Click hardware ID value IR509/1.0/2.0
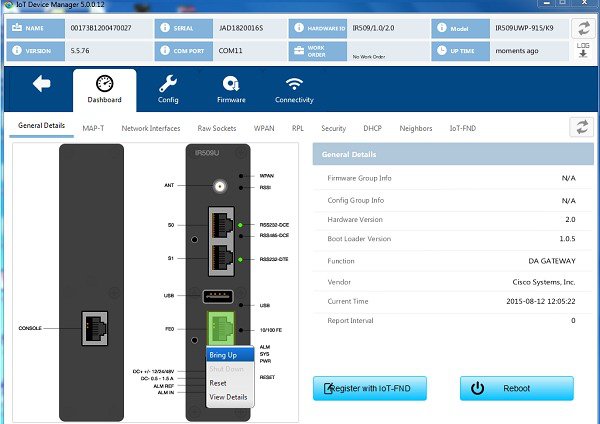Image resolution: width=600 pixels, height=424 pixels. 373,28
